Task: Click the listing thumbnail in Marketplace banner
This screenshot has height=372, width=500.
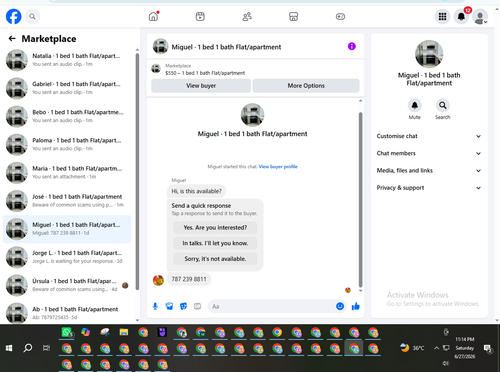Action: (x=156, y=69)
